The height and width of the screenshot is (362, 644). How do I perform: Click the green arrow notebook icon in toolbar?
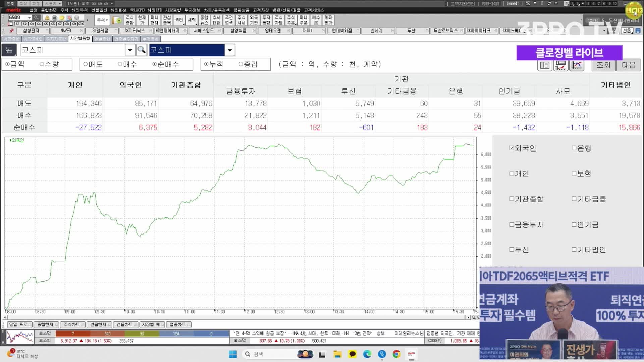tap(117, 20)
